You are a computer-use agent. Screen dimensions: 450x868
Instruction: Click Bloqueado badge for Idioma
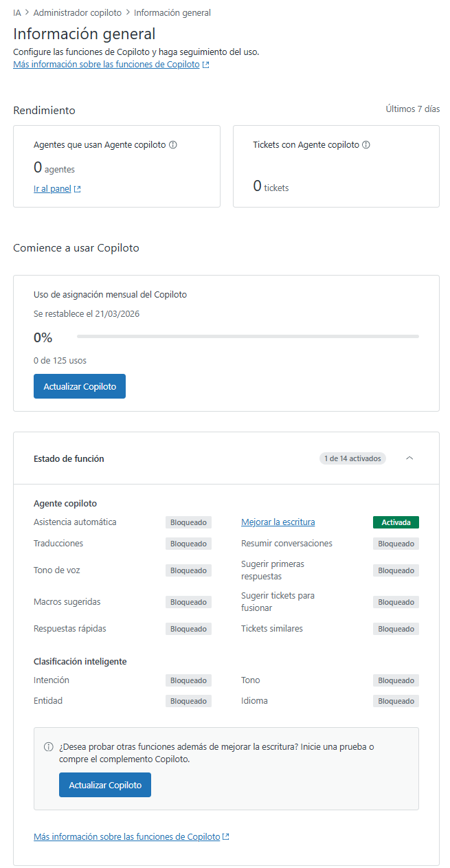pyautogui.click(x=396, y=701)
